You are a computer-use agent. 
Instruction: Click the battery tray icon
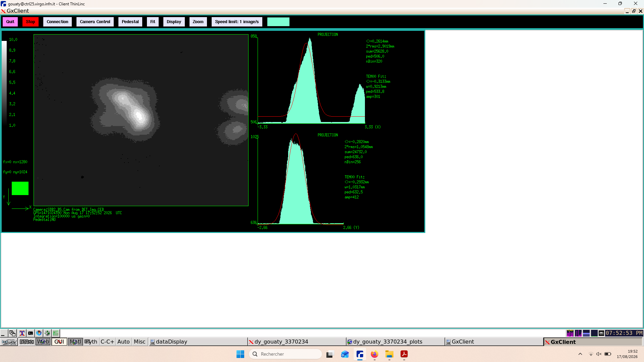[608, 354]
